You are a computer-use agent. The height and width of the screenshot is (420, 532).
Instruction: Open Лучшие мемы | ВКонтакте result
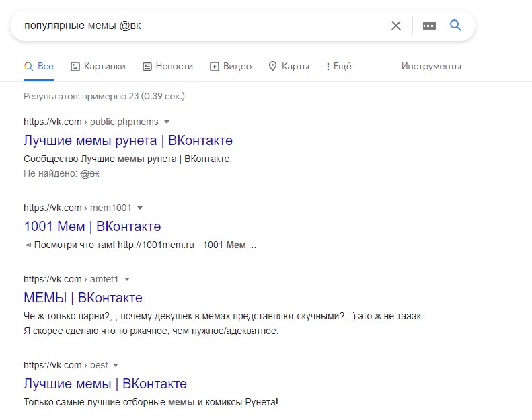(x=105, y=384)
